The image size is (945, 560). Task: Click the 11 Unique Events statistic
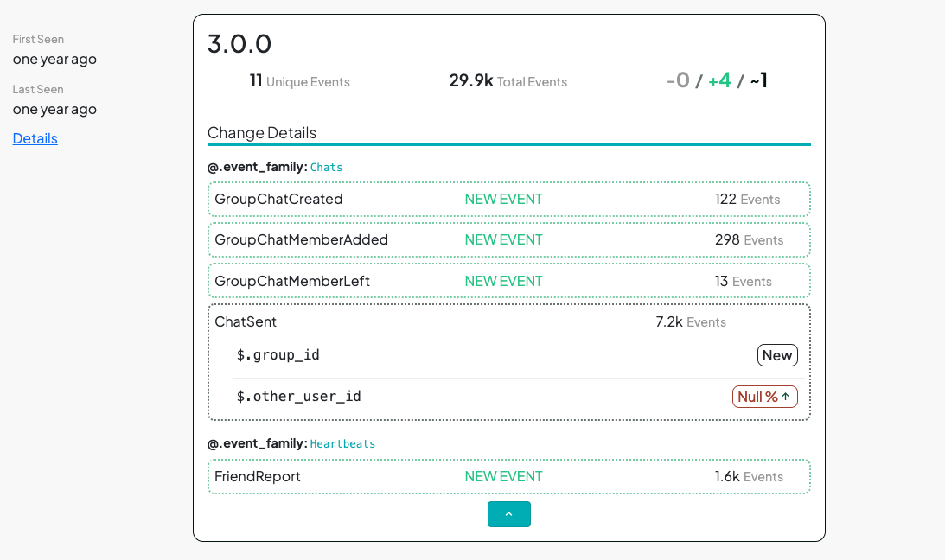click(x=299, y=81)
